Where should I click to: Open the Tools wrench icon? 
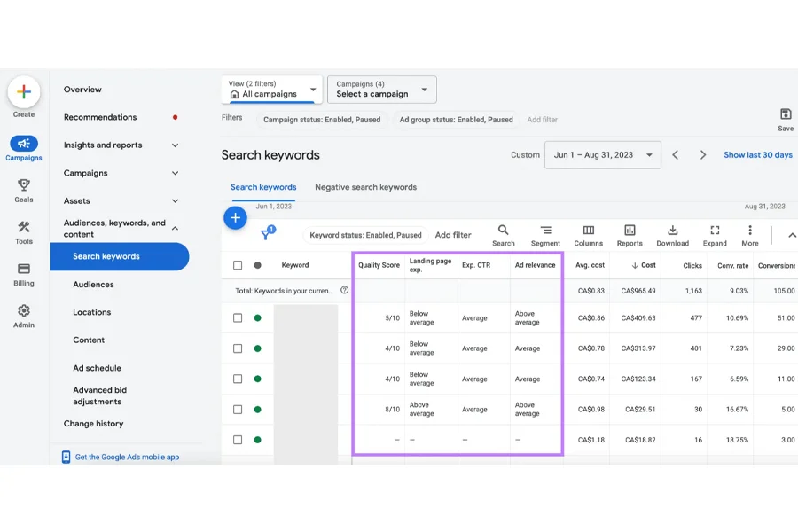point(24,227)
